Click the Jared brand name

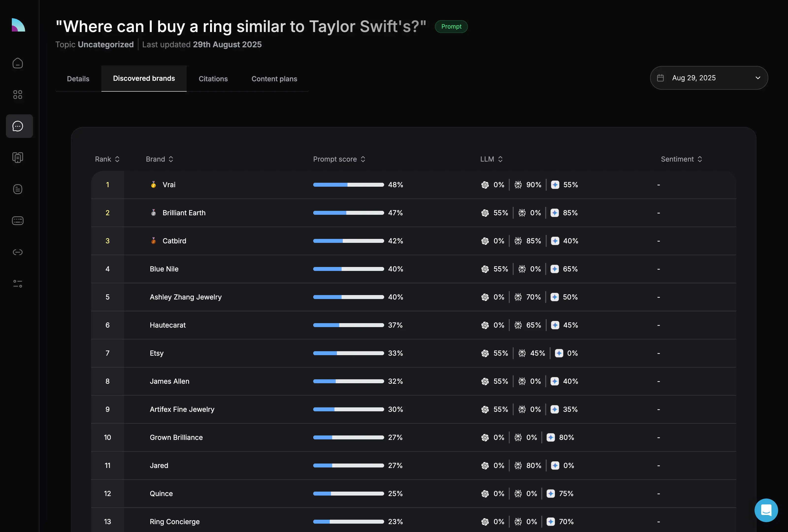click(x=159, y=465)
